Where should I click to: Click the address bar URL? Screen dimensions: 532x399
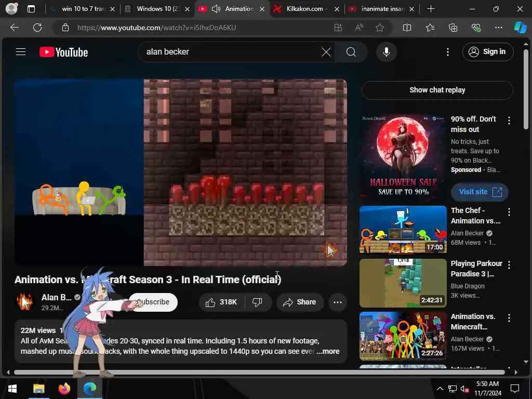click(x=156, y=28)
